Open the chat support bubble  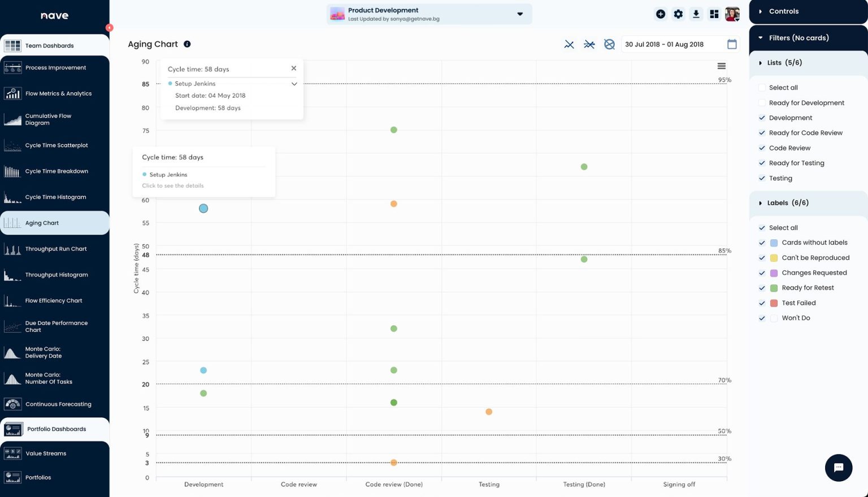click(839, 468)
